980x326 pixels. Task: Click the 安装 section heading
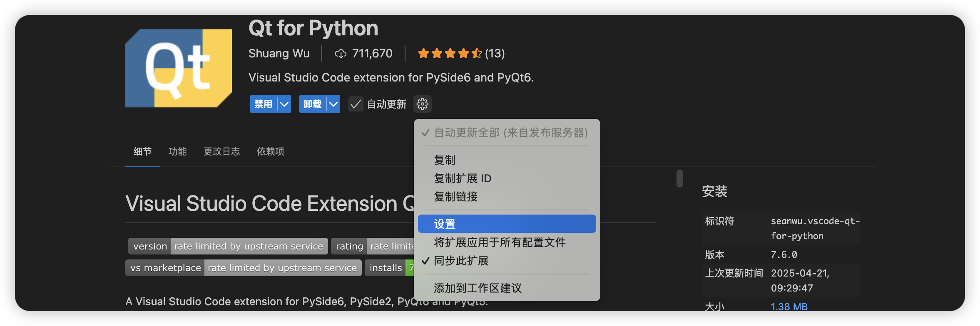[x=714, y=191]
